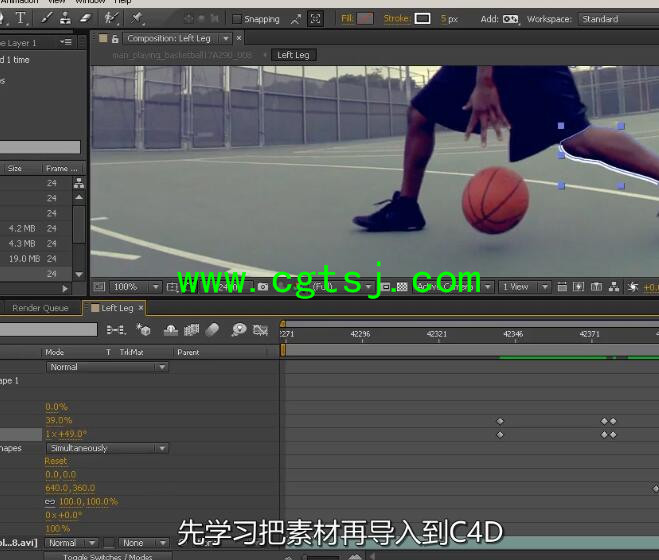Click the auto-keyframe icon in timeline
659x560 pixels.
click(261, 330)
